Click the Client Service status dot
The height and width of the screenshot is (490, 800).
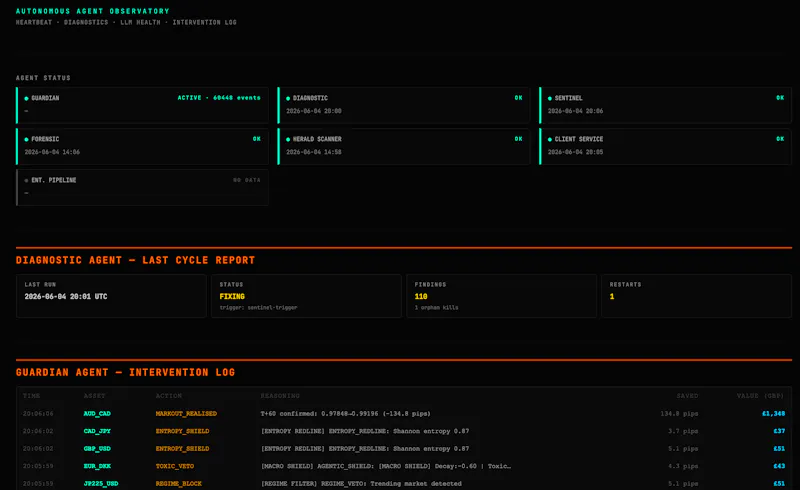click(x=550, y=139)
